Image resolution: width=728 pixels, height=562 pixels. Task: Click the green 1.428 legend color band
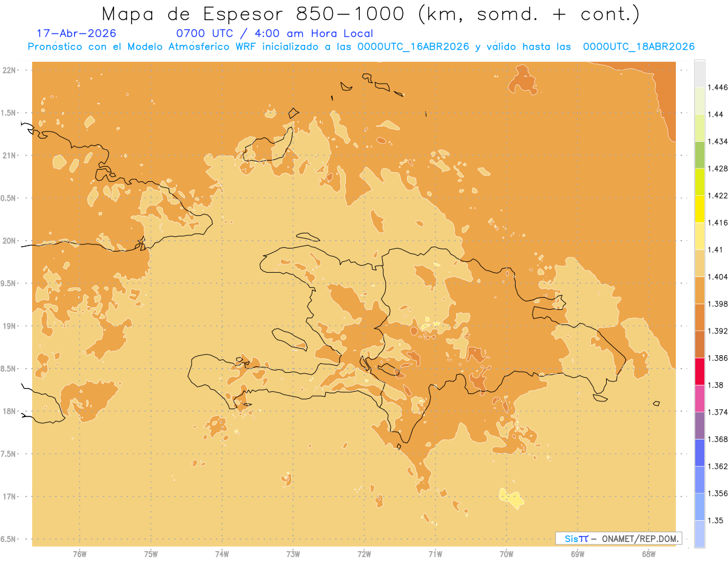(x=699, y=155)
